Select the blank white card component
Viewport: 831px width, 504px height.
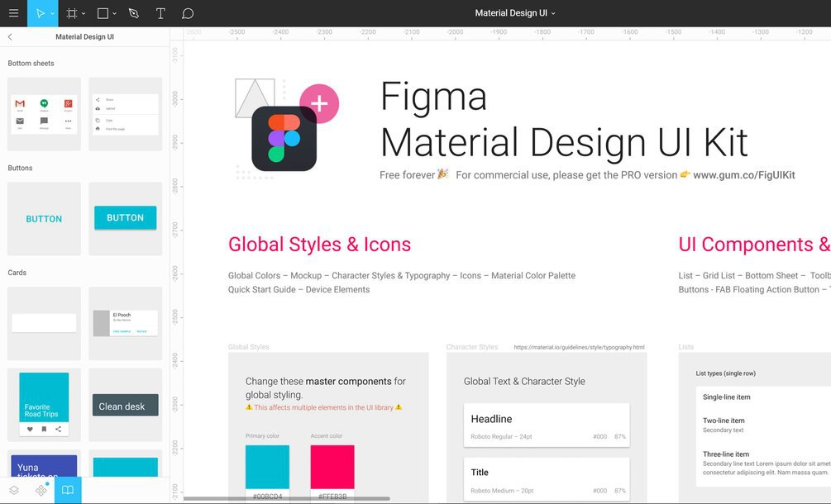44,323
